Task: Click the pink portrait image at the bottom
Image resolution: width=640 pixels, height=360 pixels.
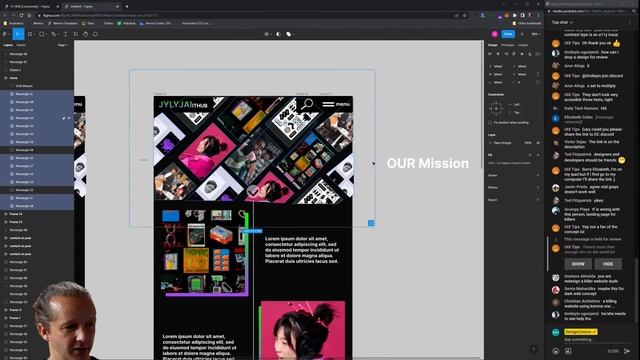Action: [x=303, y=330]
